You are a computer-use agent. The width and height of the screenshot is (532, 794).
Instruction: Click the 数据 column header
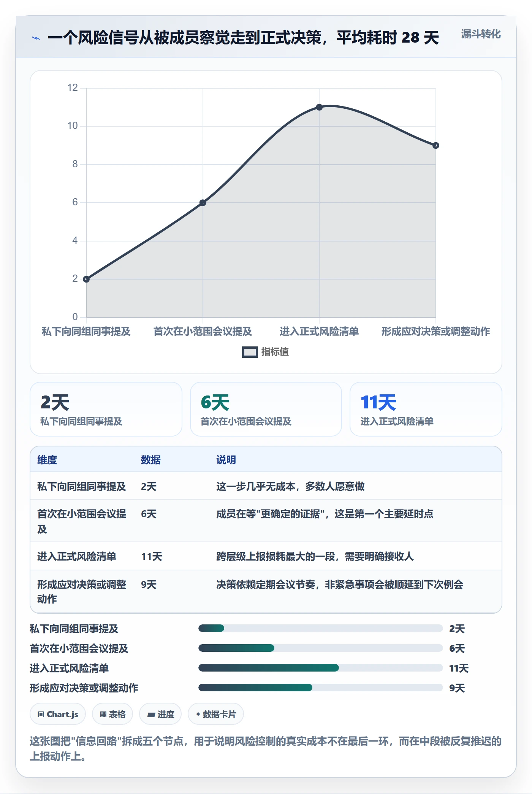click(x=150, y=460)
